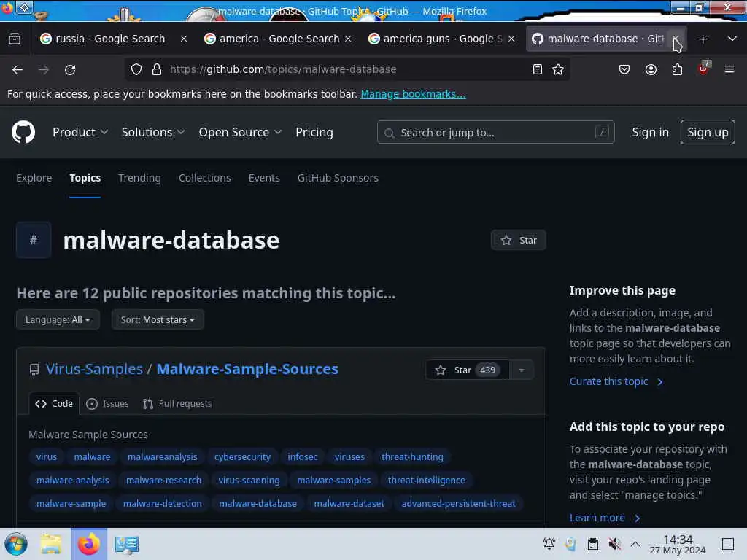The width and height of the screenshot is (747, 560).
Task: Open the Windows Start button
Action: (x=16, y=544)
